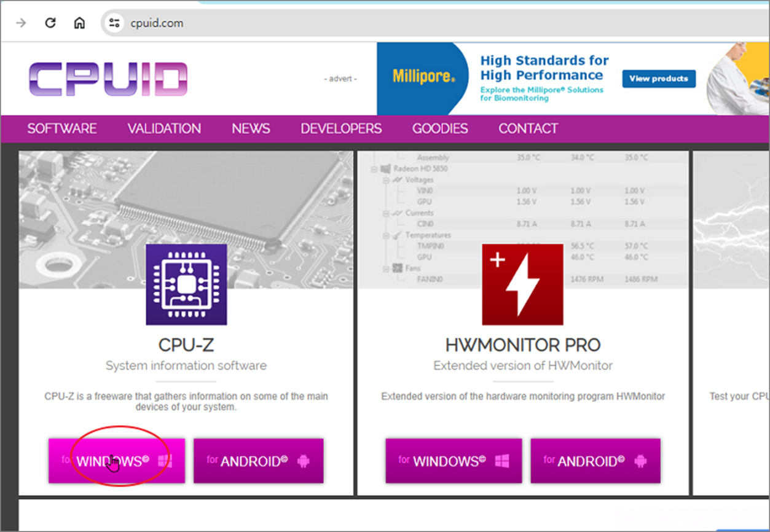Click the HWMonitor Pro description paragraph
The image size is (770, 532).
[523, 396]
